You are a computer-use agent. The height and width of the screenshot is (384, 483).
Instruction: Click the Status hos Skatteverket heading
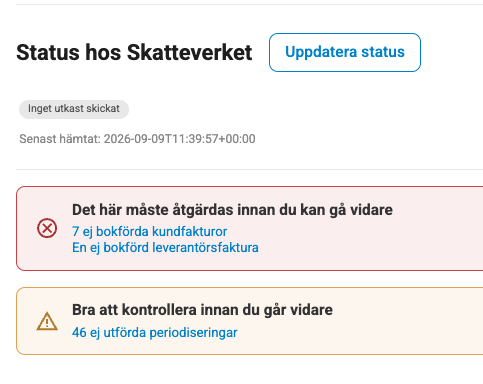(134, 52)
